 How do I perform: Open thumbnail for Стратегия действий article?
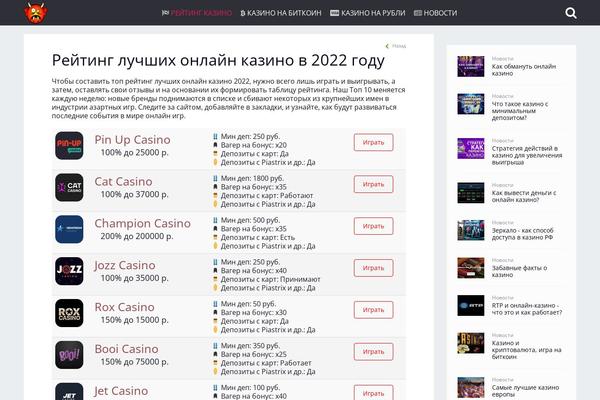[x=471, y=148]
